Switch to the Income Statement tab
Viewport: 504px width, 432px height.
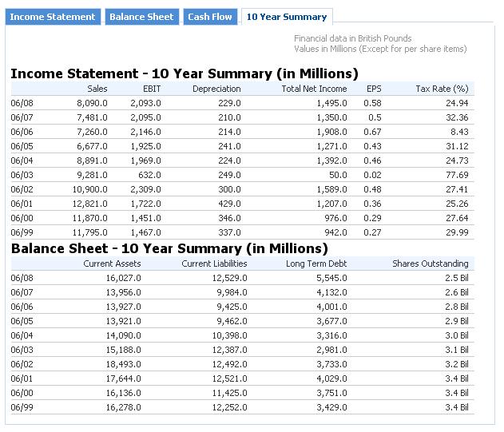[x=53, y=17]
